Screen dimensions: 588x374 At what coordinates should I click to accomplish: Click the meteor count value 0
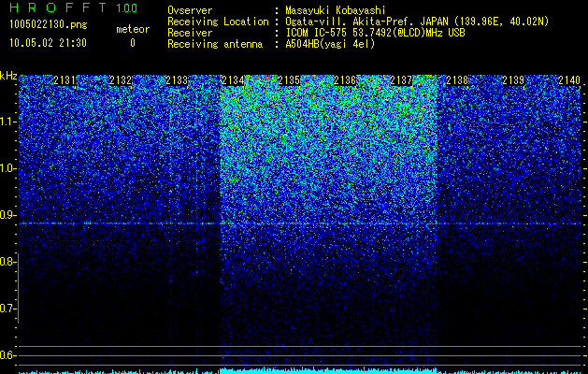pyautogui.click(x=133, y=43)
